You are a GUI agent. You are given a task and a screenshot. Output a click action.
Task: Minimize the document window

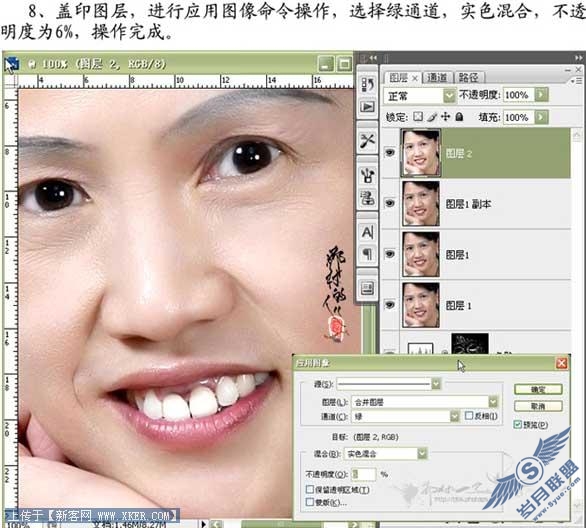[326, 64]
